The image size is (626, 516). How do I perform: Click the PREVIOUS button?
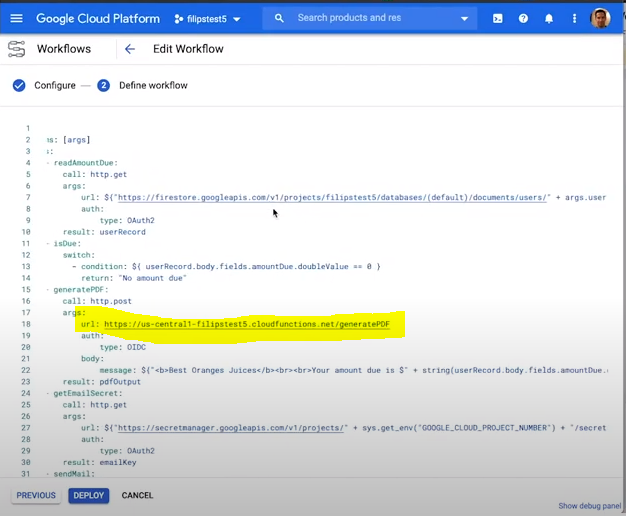[36, 495]
